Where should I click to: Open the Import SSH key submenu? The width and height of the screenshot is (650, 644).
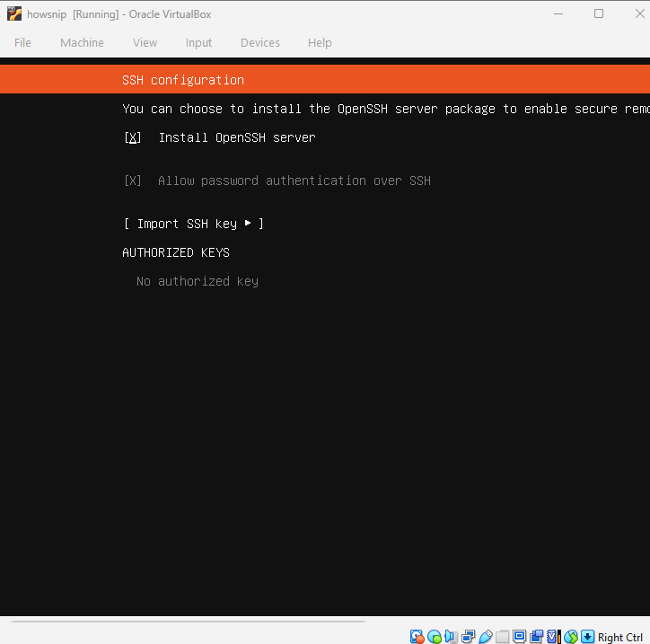194,224
